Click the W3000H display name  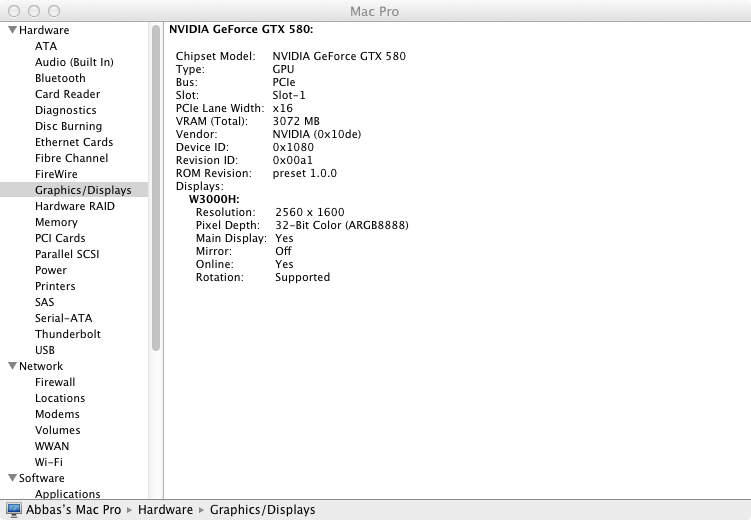pyautogui.click(x=214, y=199)
